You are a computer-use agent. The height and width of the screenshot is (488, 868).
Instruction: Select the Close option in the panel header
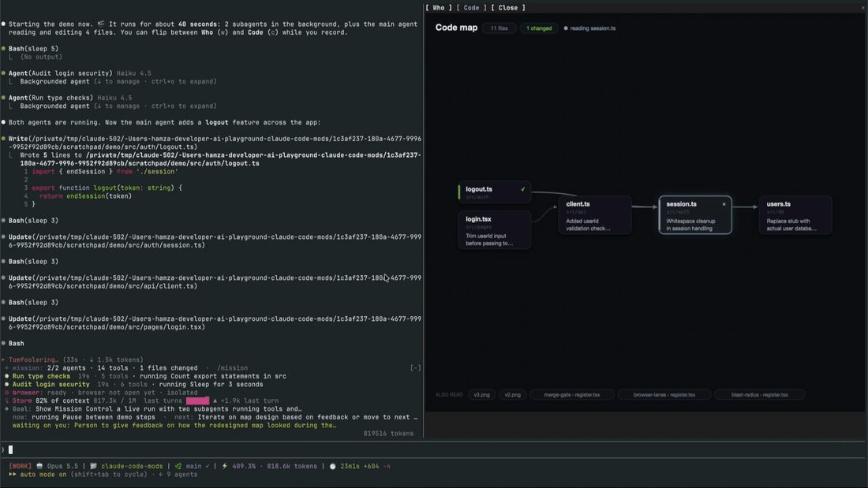[507, 8]
